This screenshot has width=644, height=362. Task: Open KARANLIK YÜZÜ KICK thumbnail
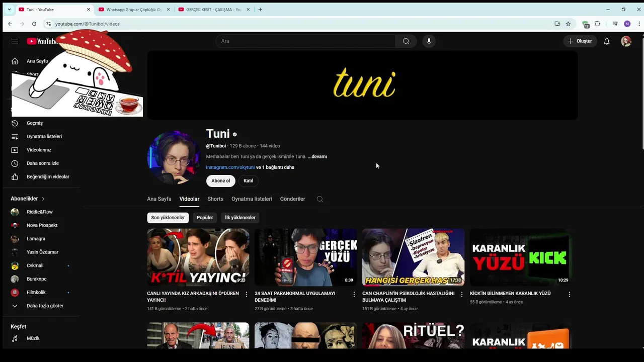click(521, 257)
